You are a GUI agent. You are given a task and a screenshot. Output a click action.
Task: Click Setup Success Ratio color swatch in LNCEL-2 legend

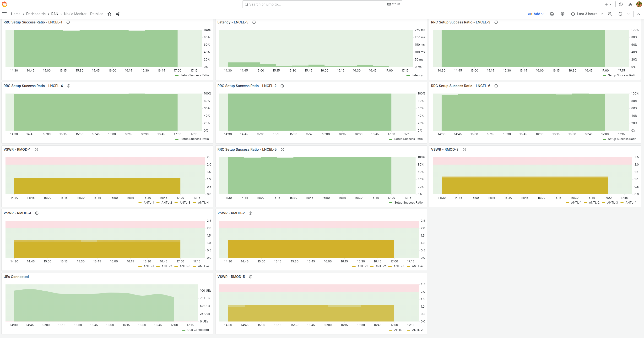[391, 139]
